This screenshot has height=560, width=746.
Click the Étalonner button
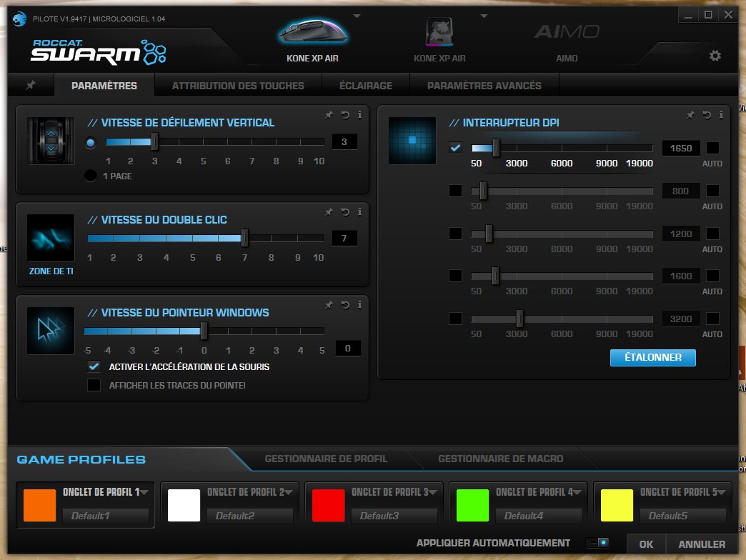[x=652, y=357]
